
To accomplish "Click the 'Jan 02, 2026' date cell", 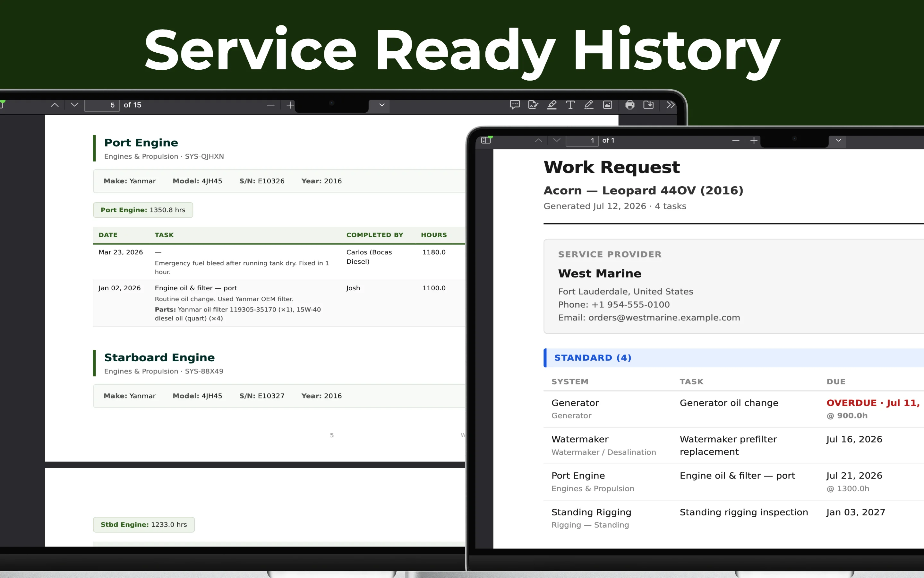I will [x=119, y=288].
